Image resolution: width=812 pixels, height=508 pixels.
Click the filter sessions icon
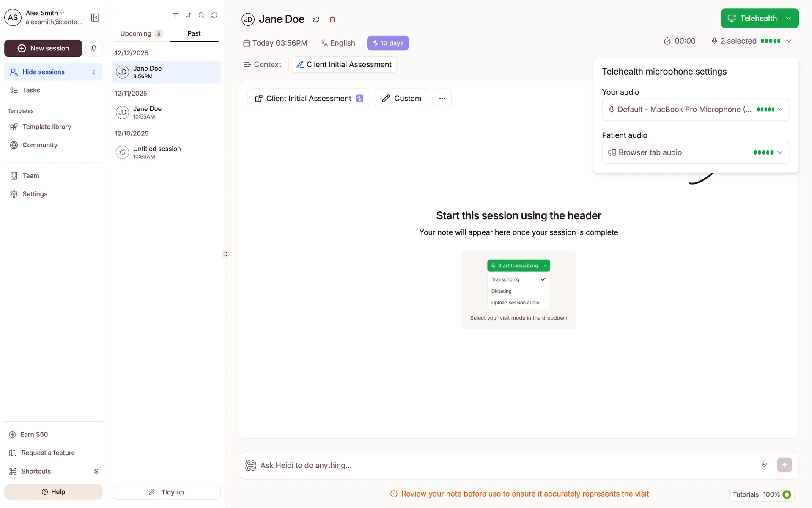(176, 15)
